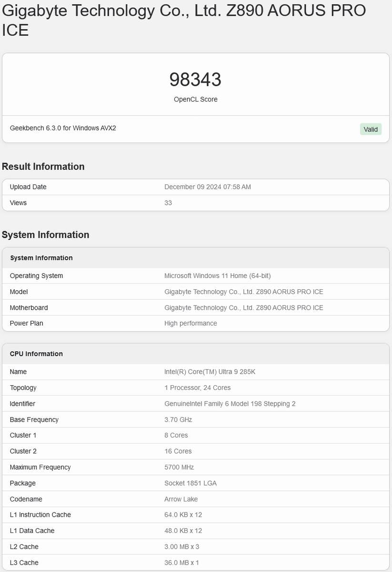Click the System Information section heading

45,235
